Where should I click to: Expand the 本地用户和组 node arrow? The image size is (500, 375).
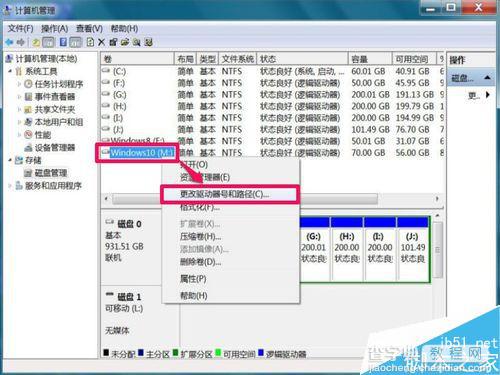[x=19, y=122]
